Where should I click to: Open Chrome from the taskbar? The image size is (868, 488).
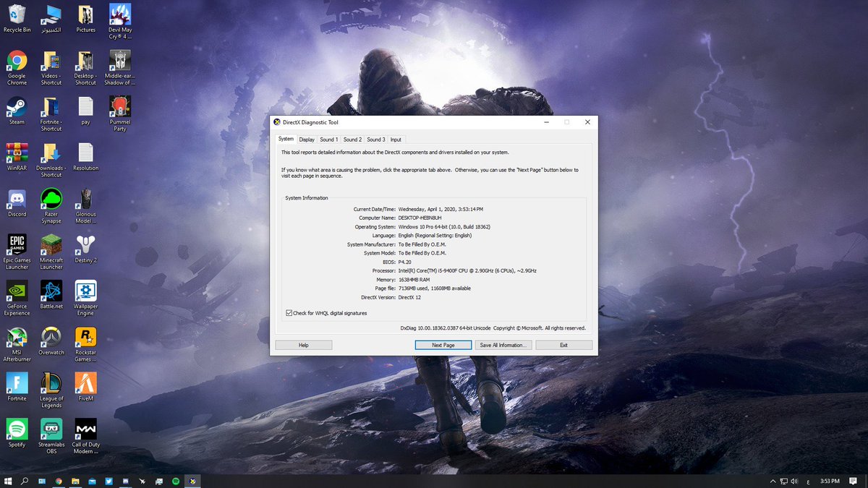click(x=59, y=481)
